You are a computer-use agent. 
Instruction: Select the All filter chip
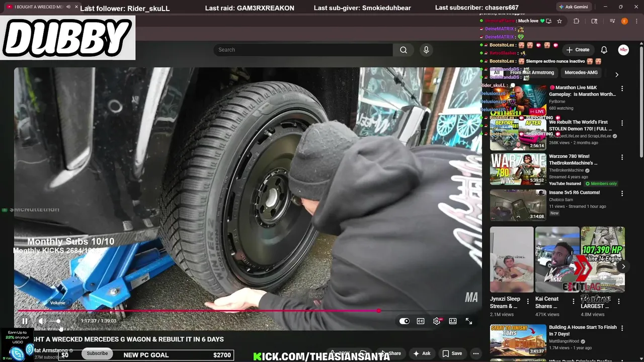click(497, 72)
